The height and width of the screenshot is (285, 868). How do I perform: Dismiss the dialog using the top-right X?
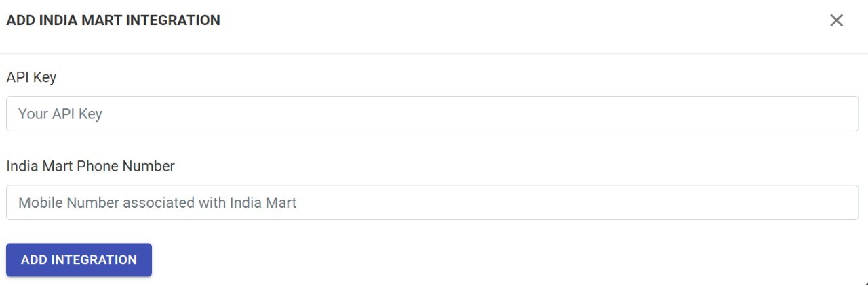click(x=836, y=20)
